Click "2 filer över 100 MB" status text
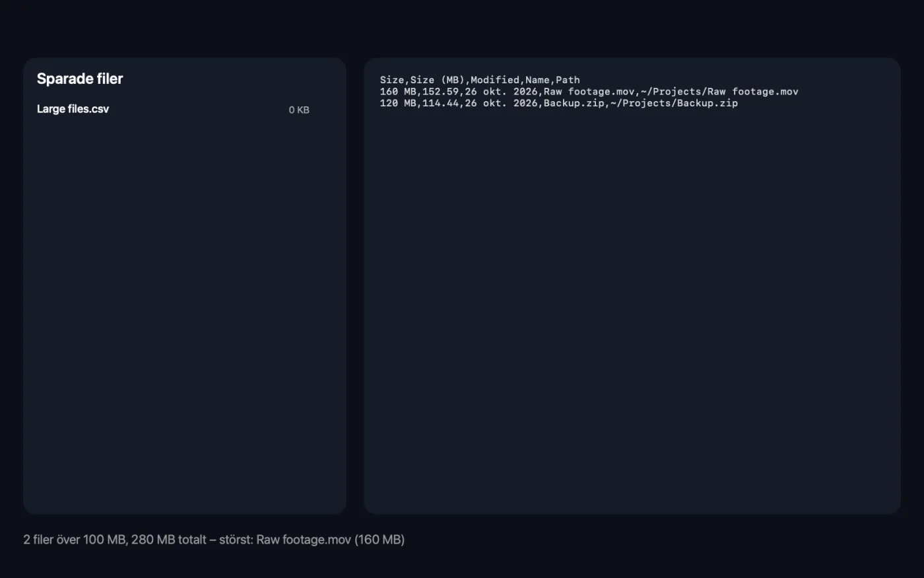924x578 pixels. pos(75,540)
